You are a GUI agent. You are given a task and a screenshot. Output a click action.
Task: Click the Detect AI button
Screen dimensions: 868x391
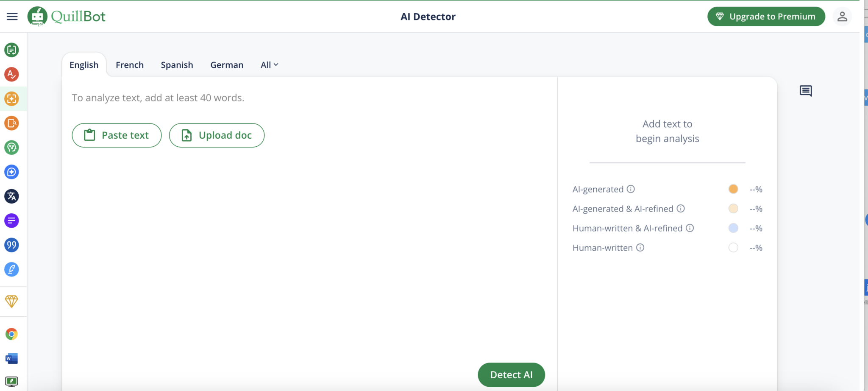click(x=511, y=375)
